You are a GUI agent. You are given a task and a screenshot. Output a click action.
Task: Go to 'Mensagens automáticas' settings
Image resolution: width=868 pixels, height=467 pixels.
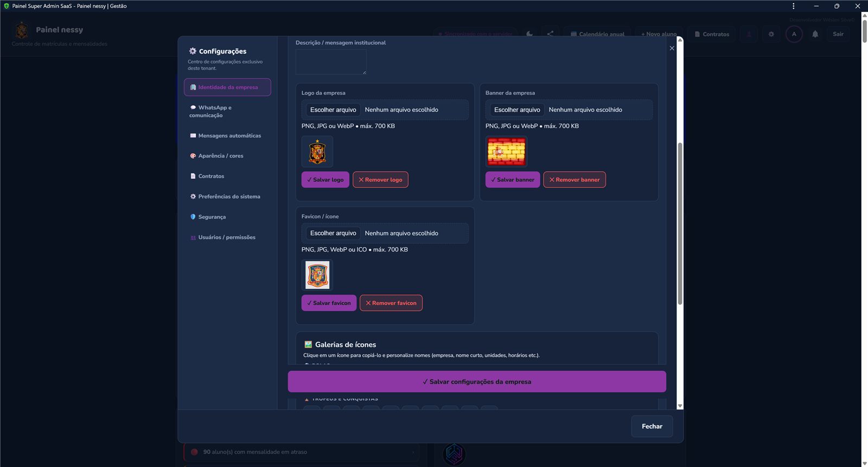point(227,136)
